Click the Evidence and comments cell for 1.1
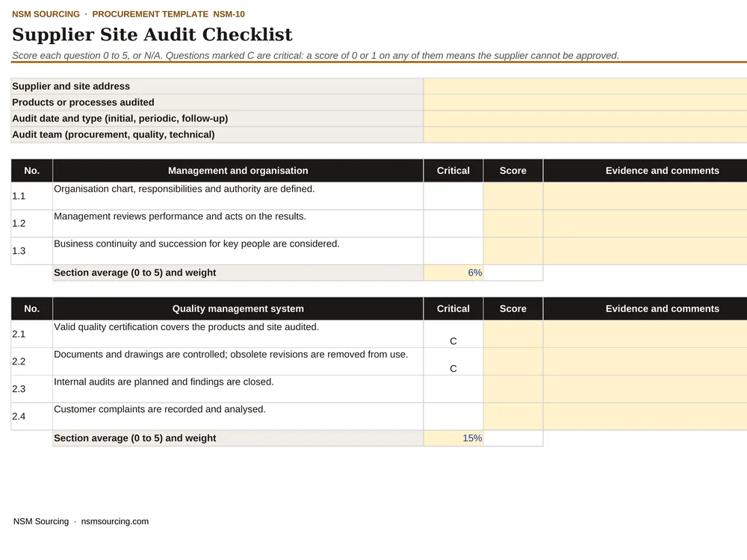This screenshot has width=747, height=560. click(645, 196)
